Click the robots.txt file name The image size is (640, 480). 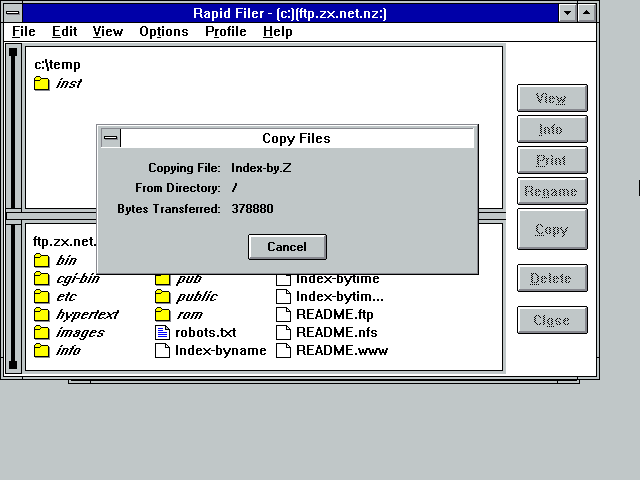[206, 332]
